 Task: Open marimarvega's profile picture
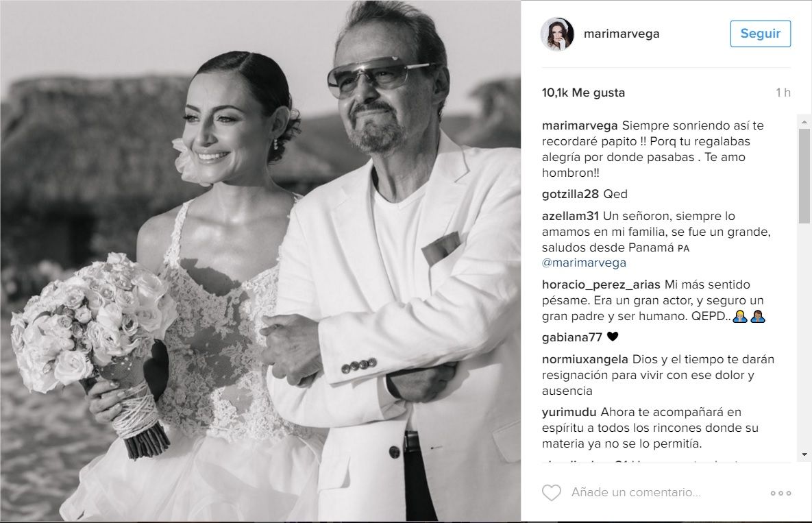[558, 34]
